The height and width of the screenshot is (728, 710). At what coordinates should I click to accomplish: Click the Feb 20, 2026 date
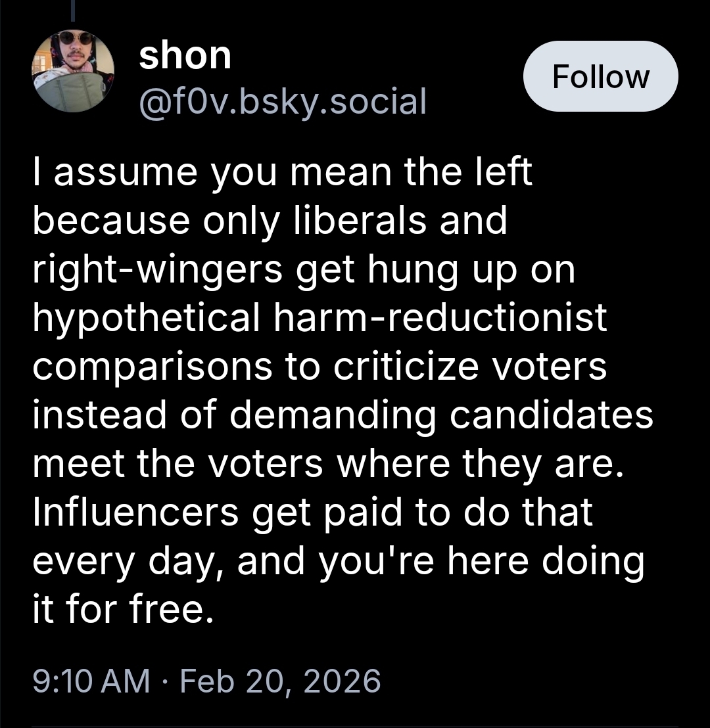[280, 680]
